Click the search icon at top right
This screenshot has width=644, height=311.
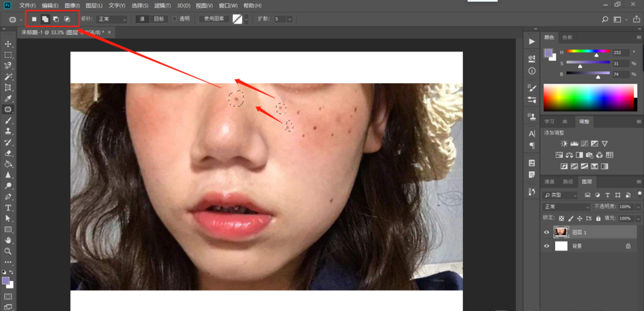click(x=605, y=19)
